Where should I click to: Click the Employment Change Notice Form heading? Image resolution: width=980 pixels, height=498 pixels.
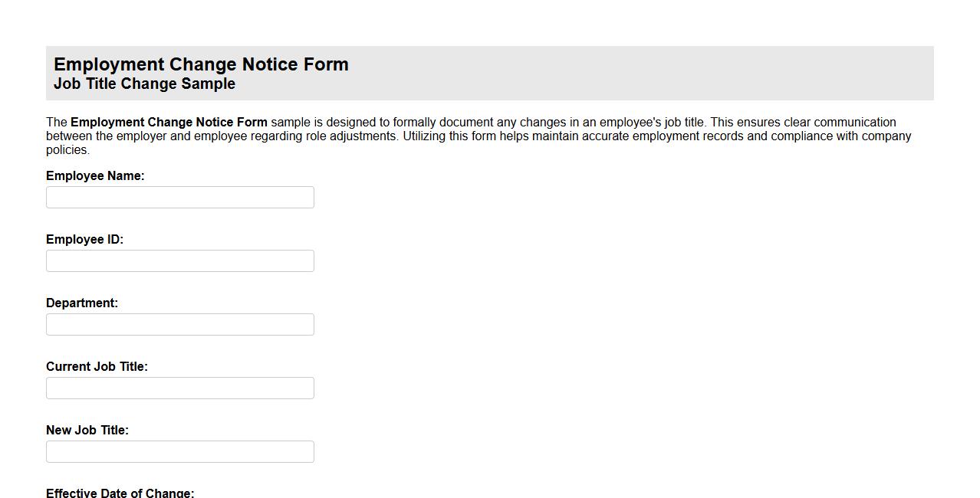200,64
